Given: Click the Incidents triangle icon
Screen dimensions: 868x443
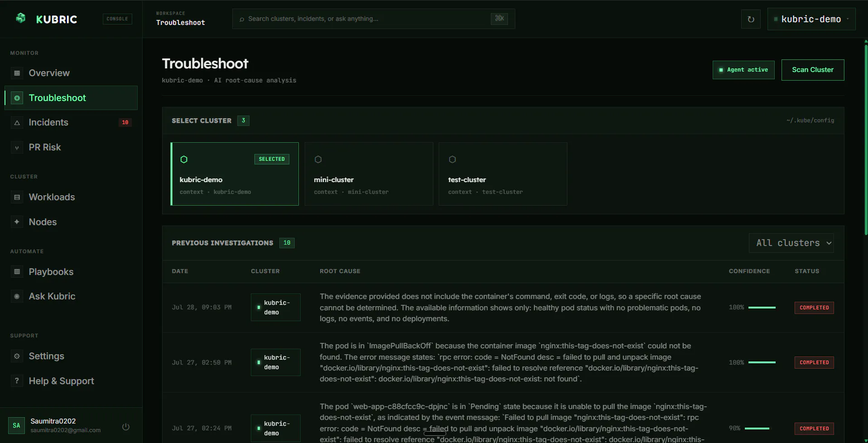Looking at the screenshot, I should [x=17, y=123].
